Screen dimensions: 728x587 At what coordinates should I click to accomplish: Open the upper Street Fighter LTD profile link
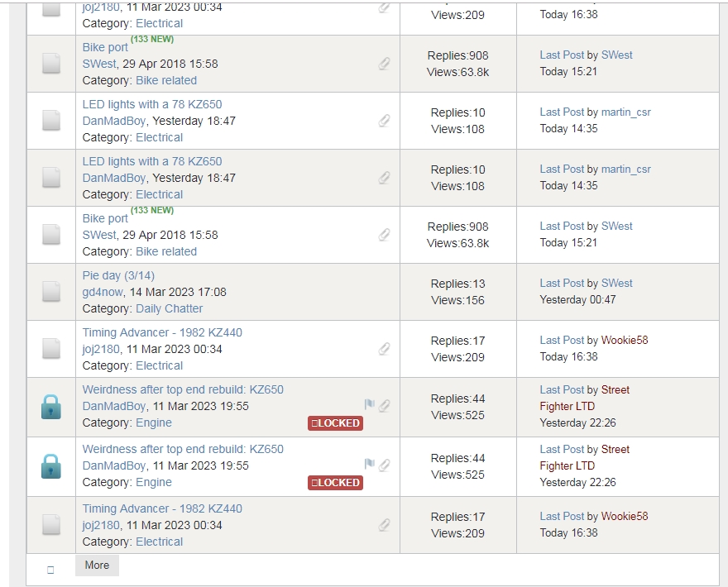615,389
